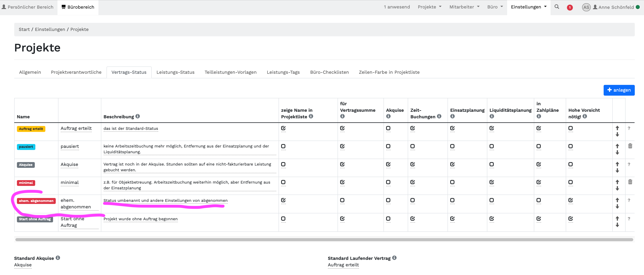Open the Projektverantwortliche tab
Viewport: 644px width, 275px height.
[76, 72]
